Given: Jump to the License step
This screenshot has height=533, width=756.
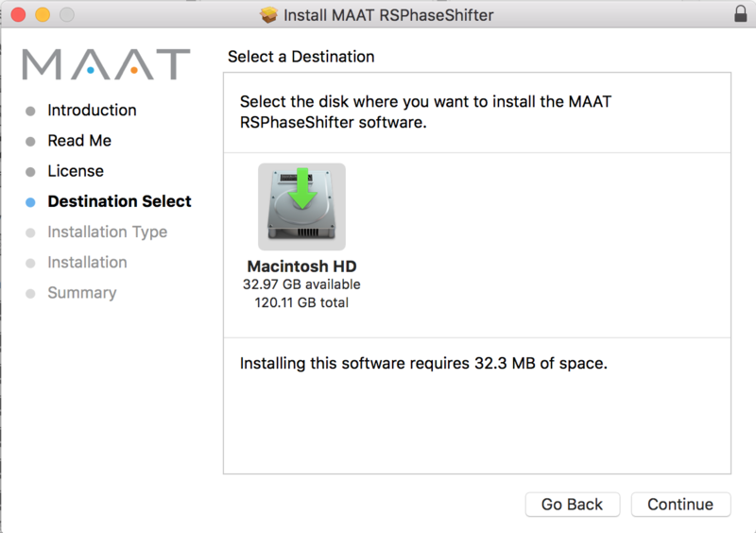Looking at the screenshot, I should [76, 171].
